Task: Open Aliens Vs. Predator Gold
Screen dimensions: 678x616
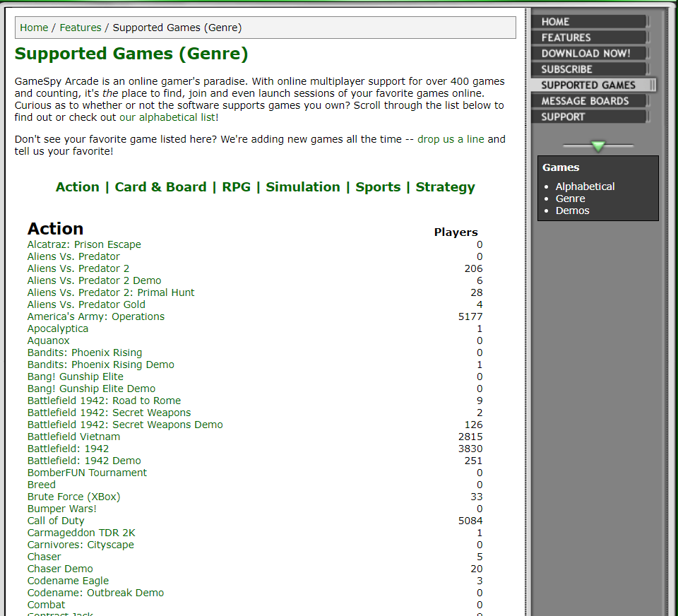Action: pyautogui.click(x=86, y=304)
